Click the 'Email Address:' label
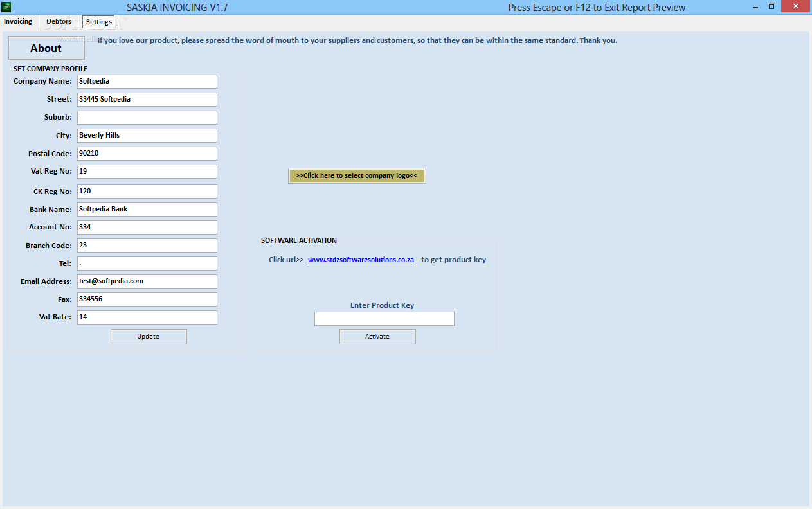The image size is (812, 509). [46, 281]
